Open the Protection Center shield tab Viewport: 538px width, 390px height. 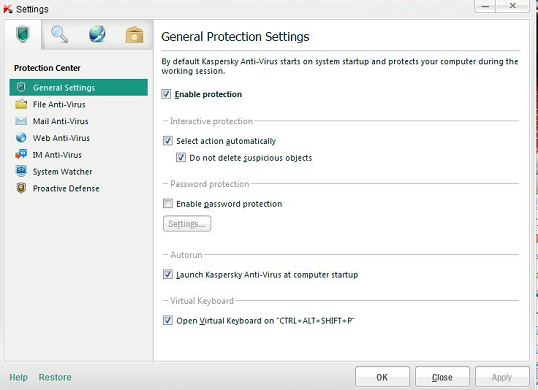23,34
